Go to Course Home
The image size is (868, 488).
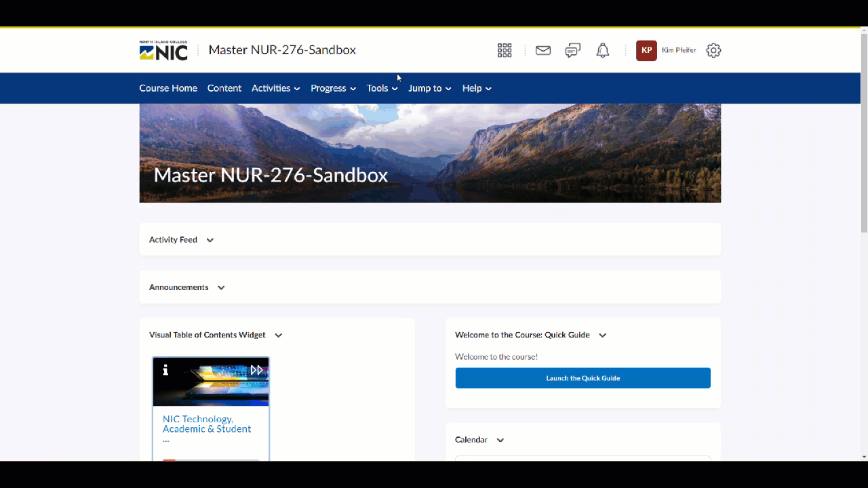168,88
